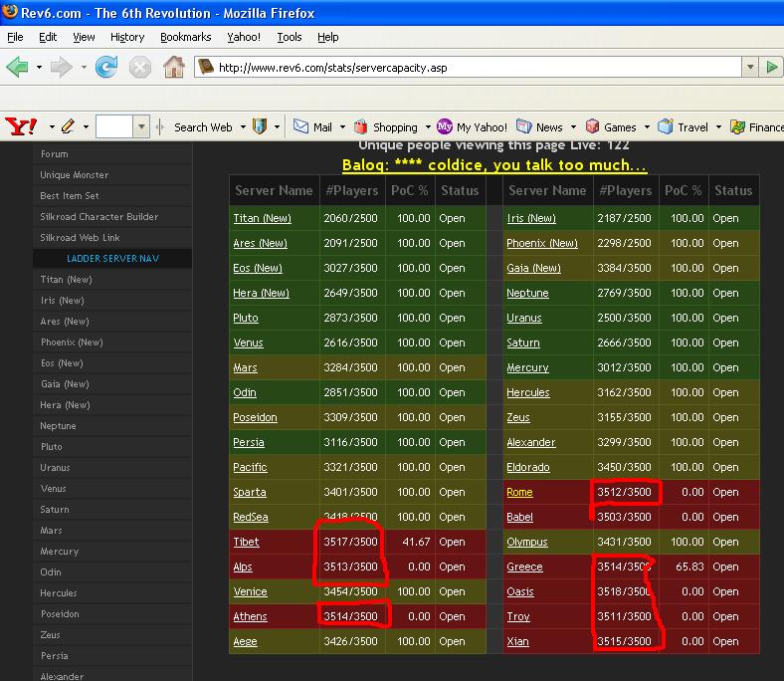Viewport: 784px width, 681px height.
Task: Open Yahoo Mail from the toolbar
Action: point(313,127)
